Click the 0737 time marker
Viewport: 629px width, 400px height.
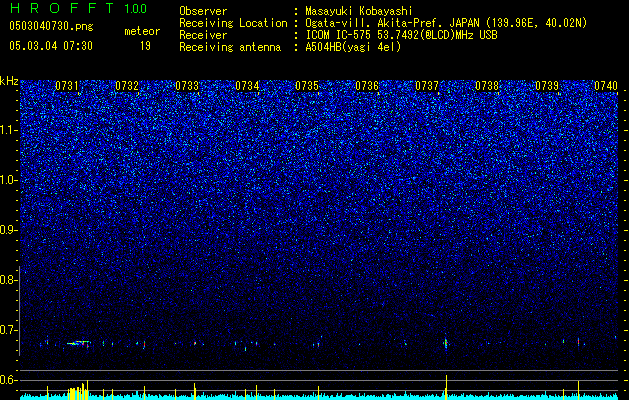tap(427, 86)
